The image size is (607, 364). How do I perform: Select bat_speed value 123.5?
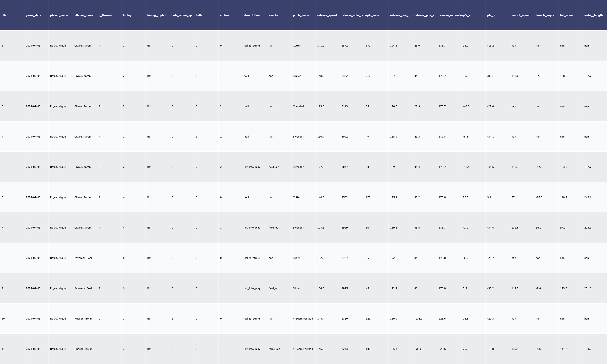tap(563, 288)
